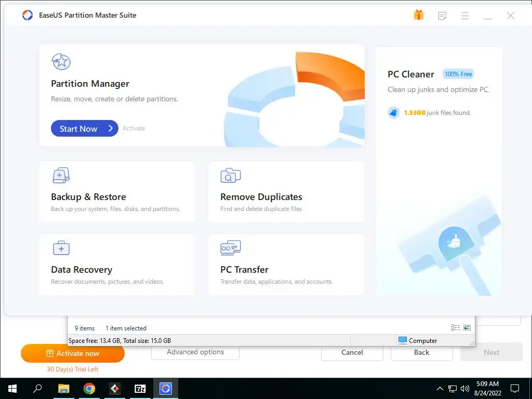Viewport: 532px width, 399px height.
Task: Click the Backup & Restore disk icon
Action: pos(61,175)
